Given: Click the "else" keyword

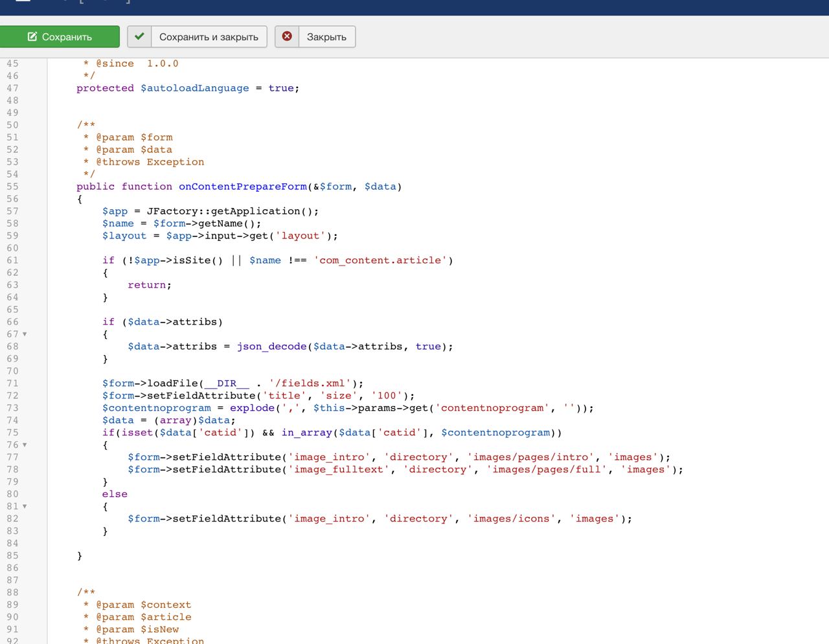Looking at the screenshot, I should point(115,494).
